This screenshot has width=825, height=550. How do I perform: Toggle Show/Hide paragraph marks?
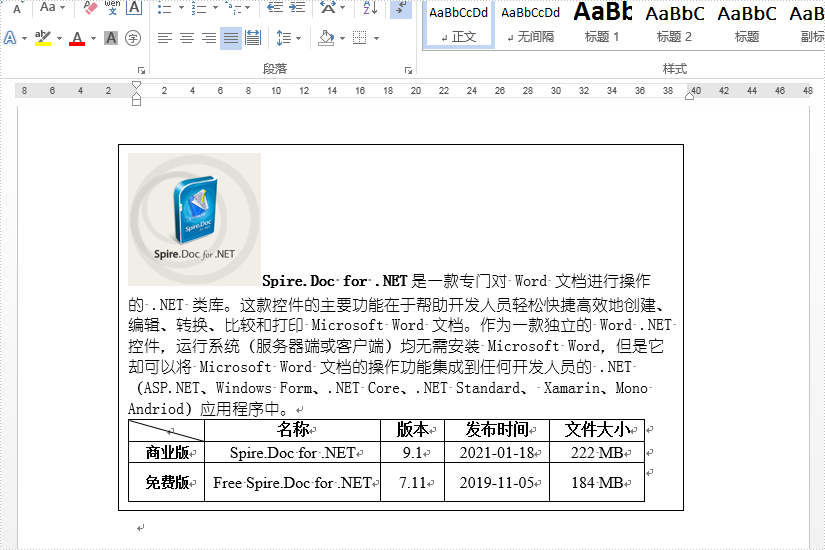pos(400,7)
